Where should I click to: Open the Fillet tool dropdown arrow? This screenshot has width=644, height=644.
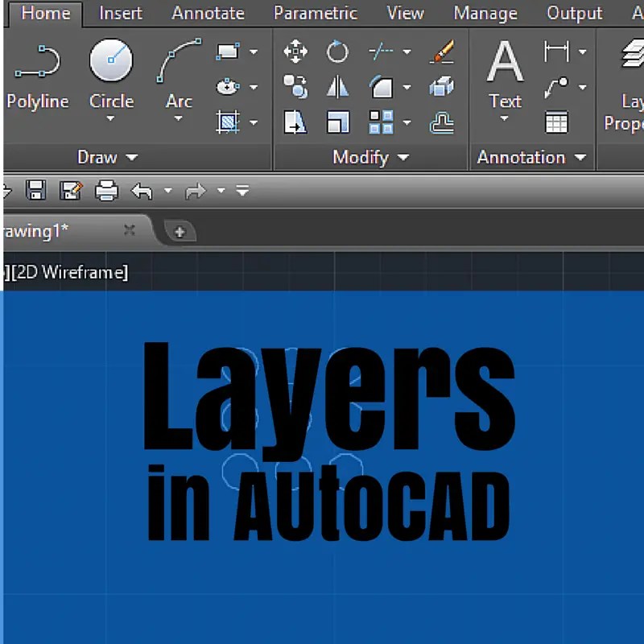(407, 87)
